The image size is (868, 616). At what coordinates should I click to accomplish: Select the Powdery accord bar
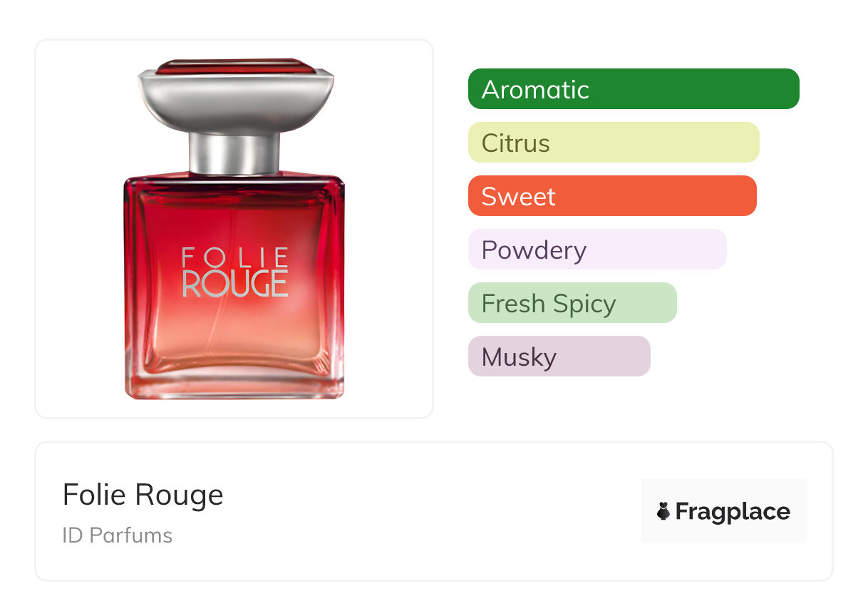click(x=597, y=250)
